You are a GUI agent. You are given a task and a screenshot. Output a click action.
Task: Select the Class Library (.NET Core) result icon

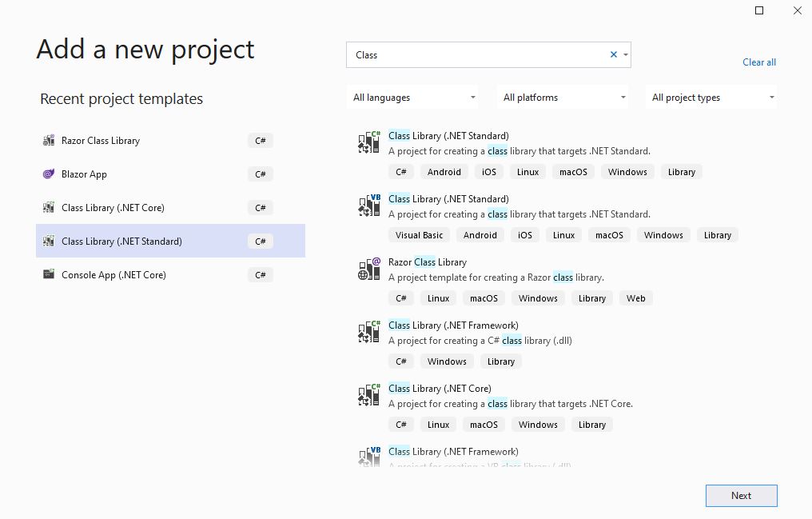coord(369,395)
